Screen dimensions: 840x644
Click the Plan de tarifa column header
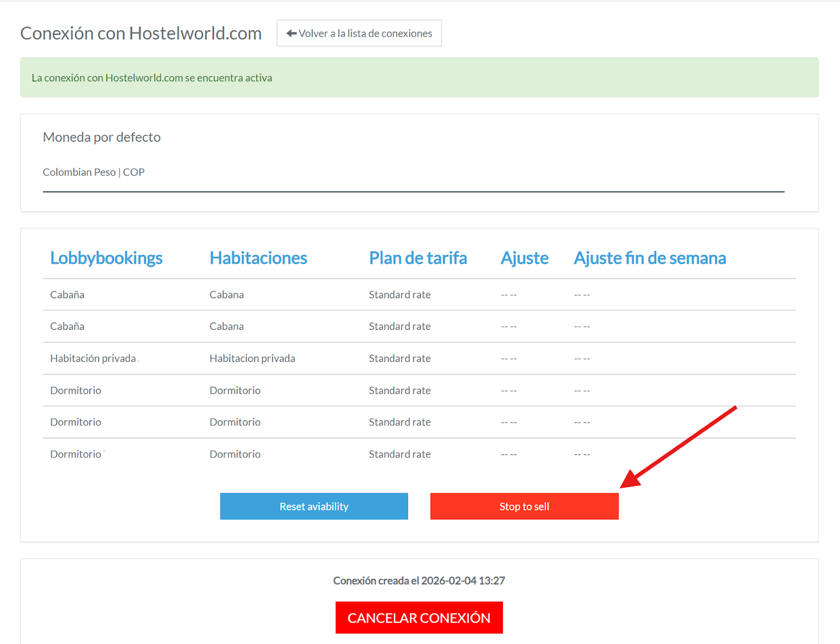[417, 258]
